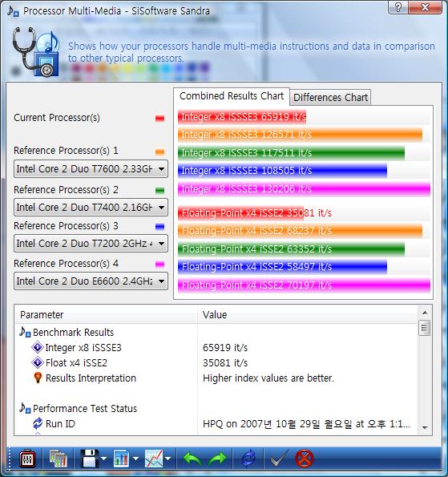Open Reference Processor 1 dropdown (T7600)
This screenshot has width=448, height=477.
pos(91,169)
